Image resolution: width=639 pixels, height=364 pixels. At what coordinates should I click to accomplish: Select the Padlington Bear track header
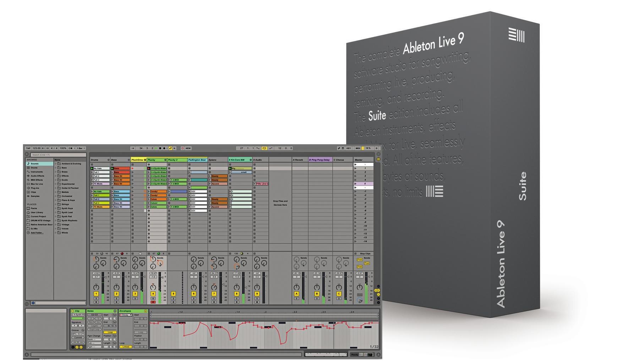(x=197, y=160)
